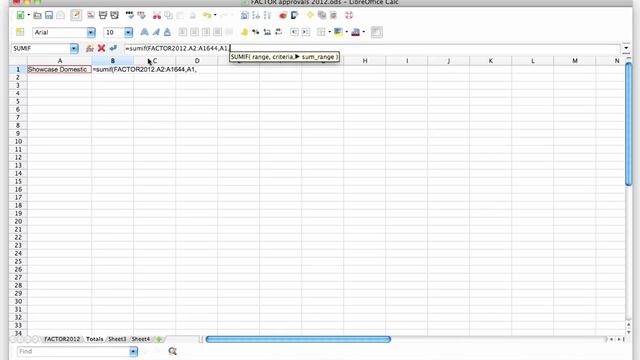Click the Insert Chart icon
The height and width of the screenshot is (360, 640).
(283, 16)
